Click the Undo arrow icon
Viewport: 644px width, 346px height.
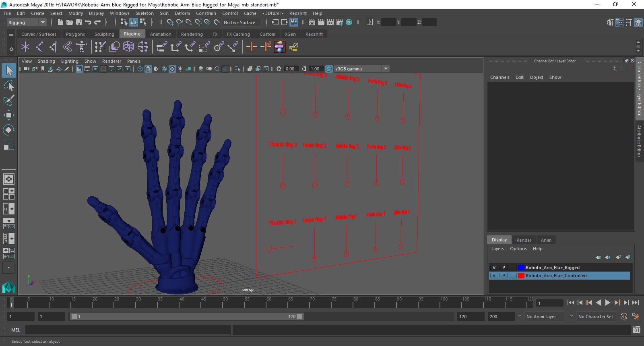coord(88,23)
